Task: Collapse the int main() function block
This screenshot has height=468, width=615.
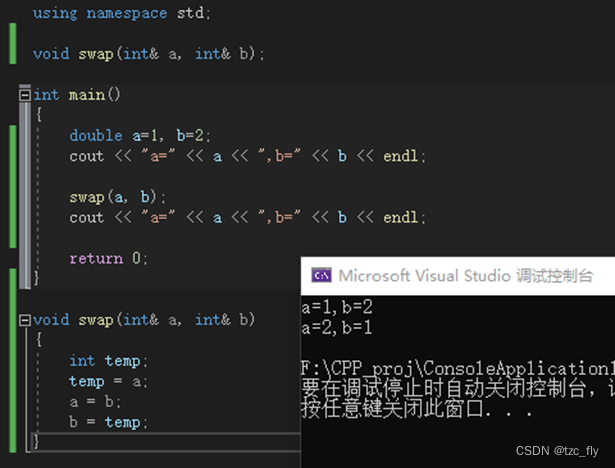Action: (x=25, y=95)
